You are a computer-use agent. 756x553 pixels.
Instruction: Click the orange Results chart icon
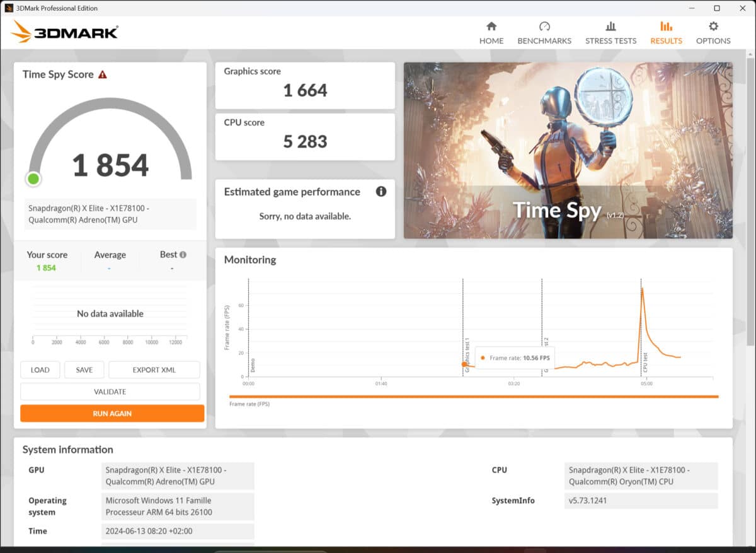(x=666, y=26)
